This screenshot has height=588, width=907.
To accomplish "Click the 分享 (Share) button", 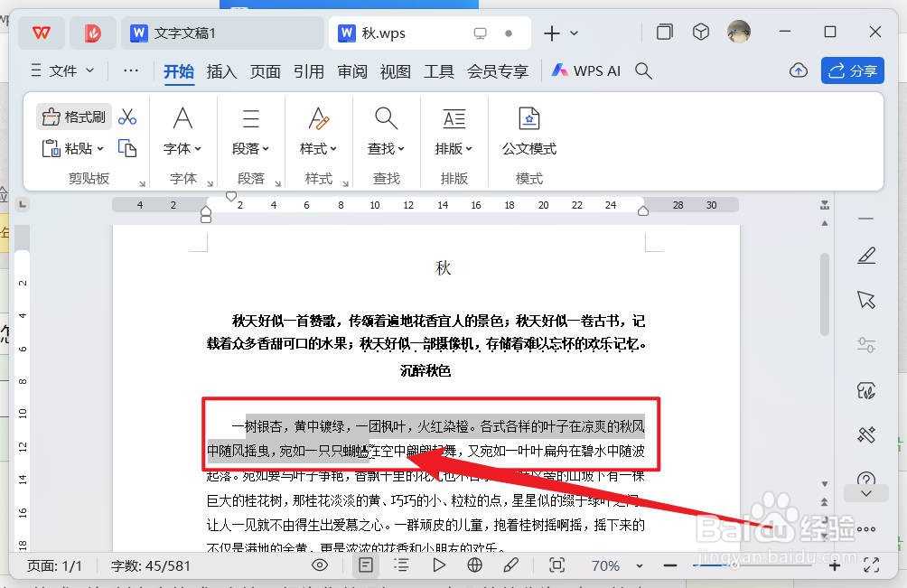I will (852, 71).
